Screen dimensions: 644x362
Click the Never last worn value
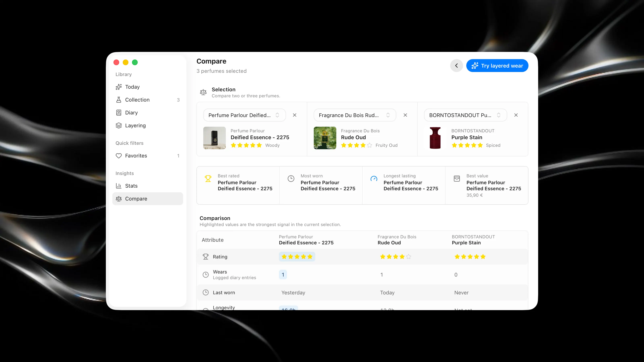point(461,293)
